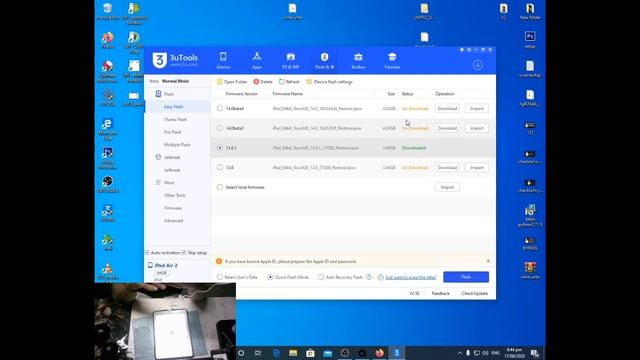Viewport: 640px width, 360px height.
Task: Open iDevice flash settings
Action: click(329, 82)
